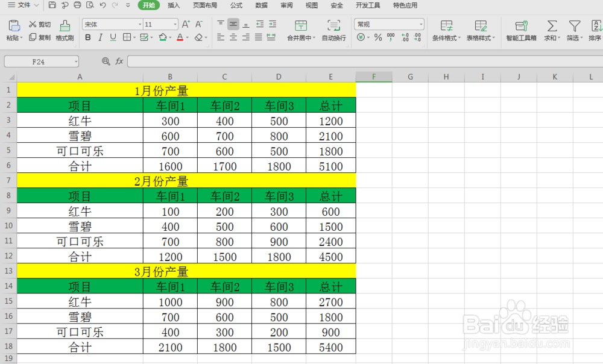Open the Special Features (特色应用) tab
This screenshot has width=603, height=364.
(405, 5)
